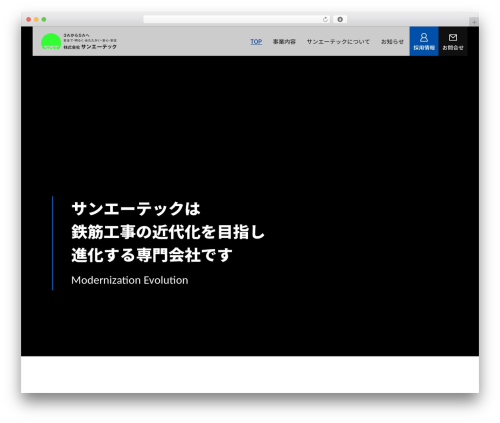Image resolution: width=500 pixels, height=423 pixels.
Task: Close window with red traffic light
Action: pos(29,19)
